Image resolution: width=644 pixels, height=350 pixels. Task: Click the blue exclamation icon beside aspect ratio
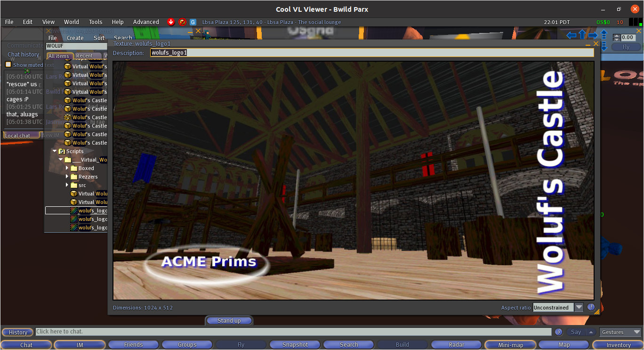[x=591, y=307]
